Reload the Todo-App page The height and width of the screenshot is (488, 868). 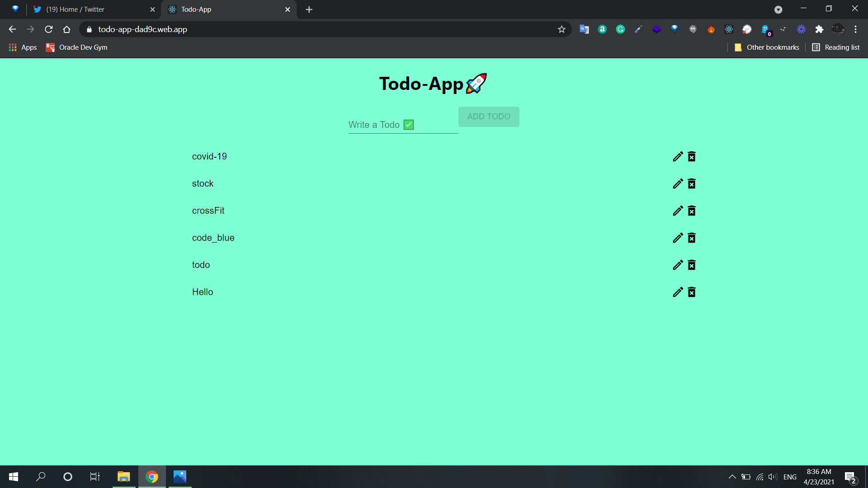pyautogui.click(x=49, y=29)
